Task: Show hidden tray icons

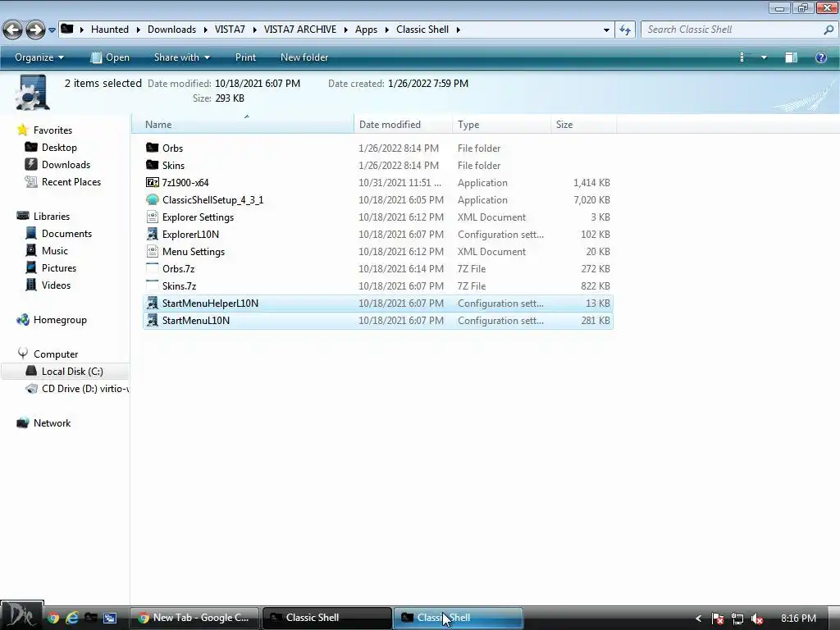Action: (x=698, y=619)
